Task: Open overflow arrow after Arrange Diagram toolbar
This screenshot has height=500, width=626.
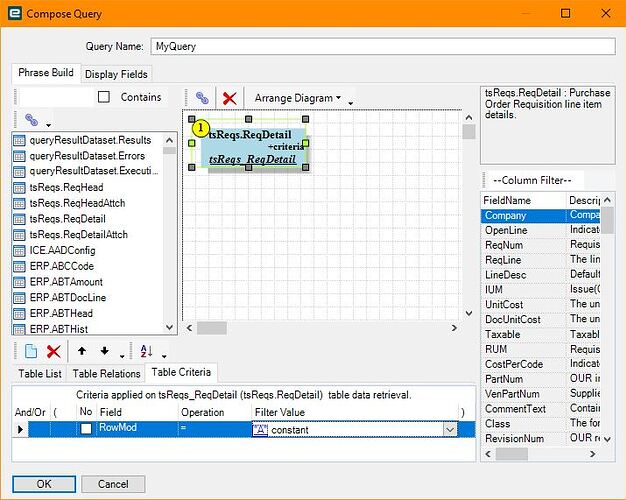Action: click(x=351, y=103)
